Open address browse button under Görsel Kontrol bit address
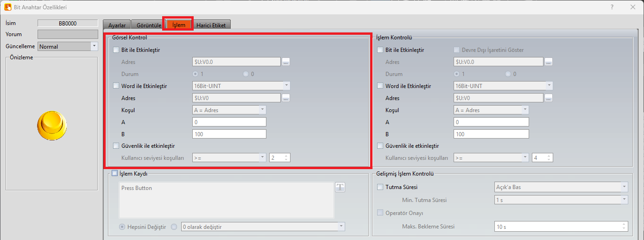Screen dimensions: 644x240 pyautogui.click(x=286, y=62)
